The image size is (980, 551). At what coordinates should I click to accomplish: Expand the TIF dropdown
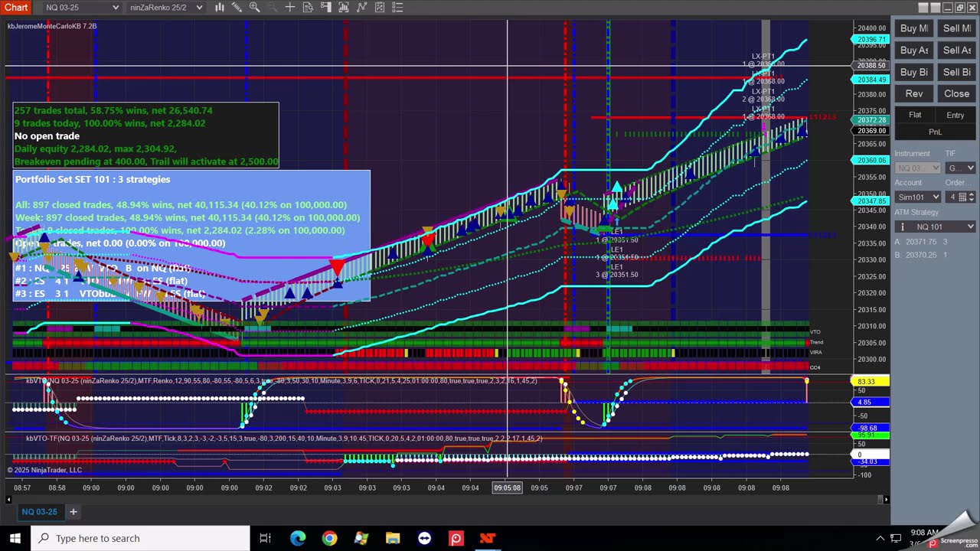tap(960, 168)
